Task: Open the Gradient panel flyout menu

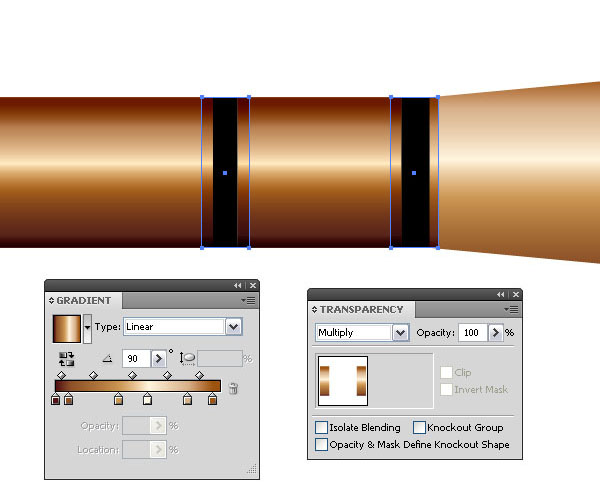Action: pyautogui.click(x=248, y=301)
